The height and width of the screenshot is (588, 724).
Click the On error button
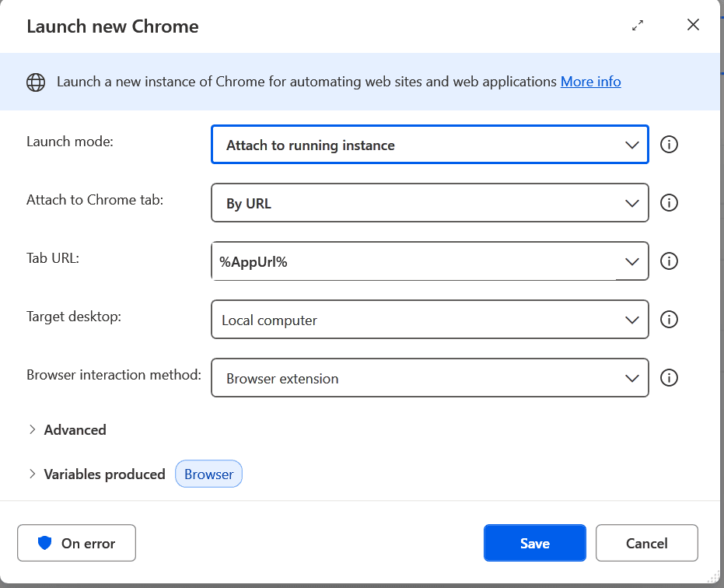(x=77, y=543)
